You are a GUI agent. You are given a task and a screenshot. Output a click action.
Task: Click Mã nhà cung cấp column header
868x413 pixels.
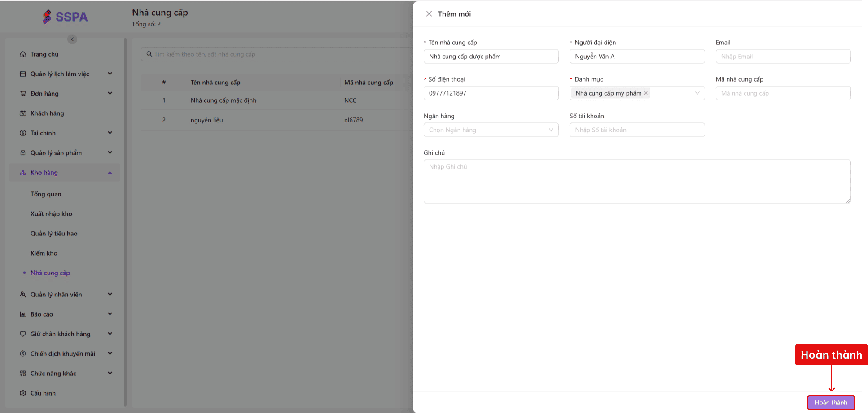point(368,83)
